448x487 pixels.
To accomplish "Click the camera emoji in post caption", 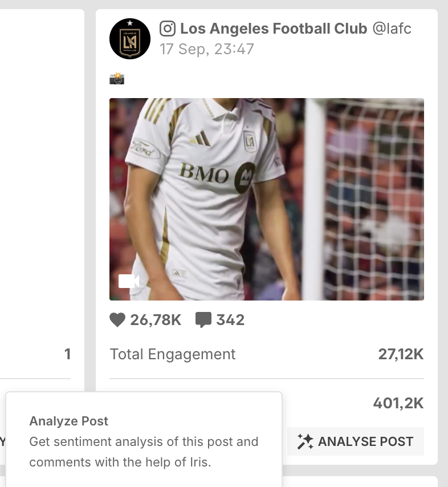I will 117,78.
